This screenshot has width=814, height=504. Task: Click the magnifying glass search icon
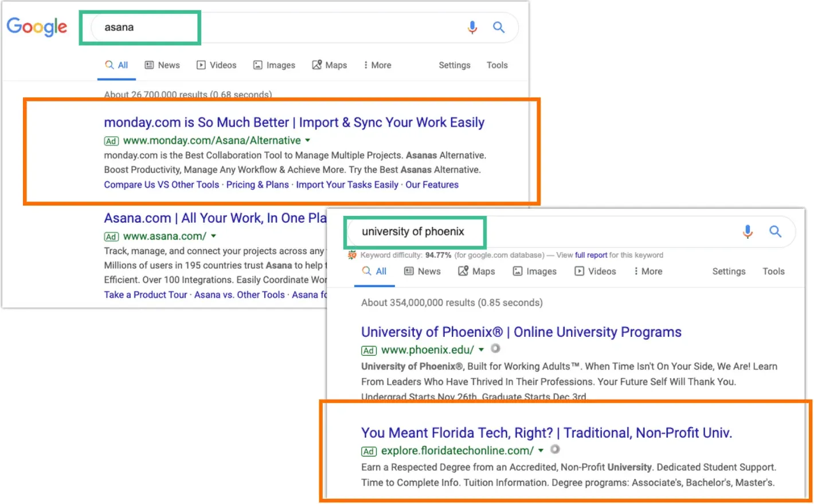[498, 27]
